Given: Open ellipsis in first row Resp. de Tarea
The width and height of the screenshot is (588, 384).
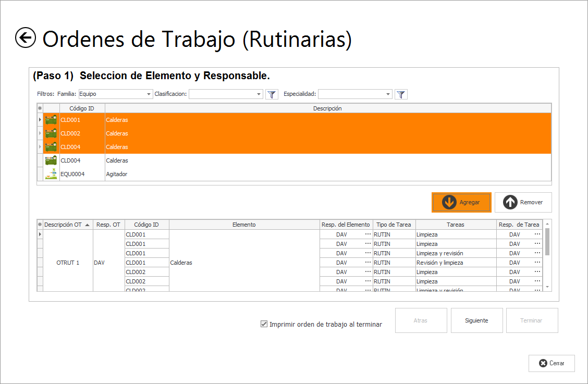Looking at the screenshot, I should pos(537,234).
